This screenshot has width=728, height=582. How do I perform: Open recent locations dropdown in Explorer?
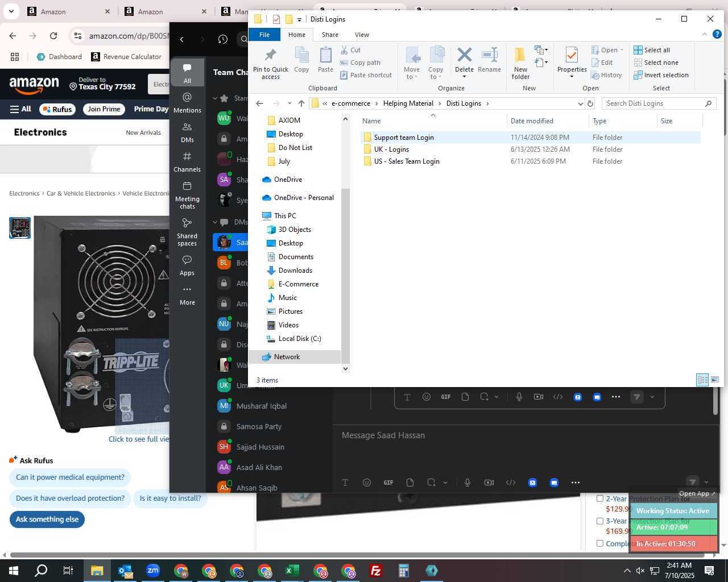click(x=289, y=103)
